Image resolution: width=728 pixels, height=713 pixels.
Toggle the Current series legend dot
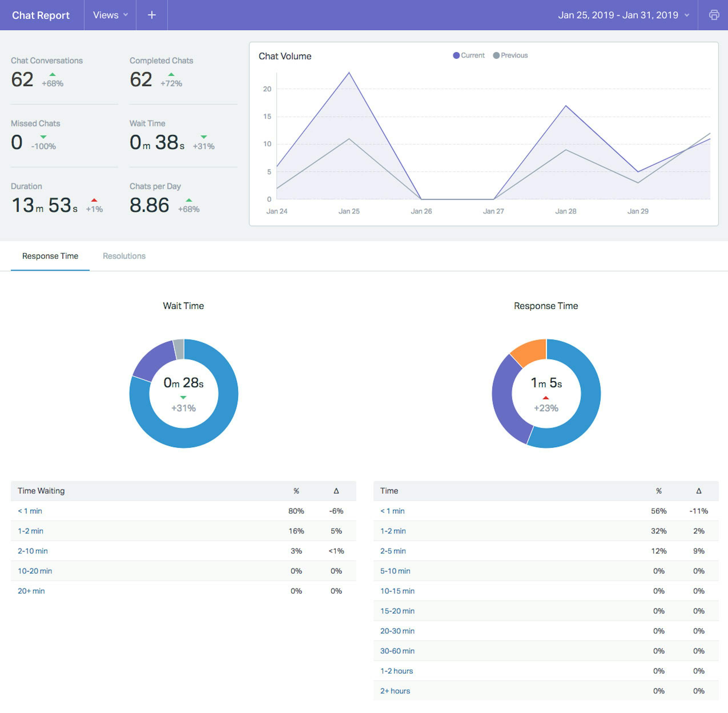tap(456, 55)
